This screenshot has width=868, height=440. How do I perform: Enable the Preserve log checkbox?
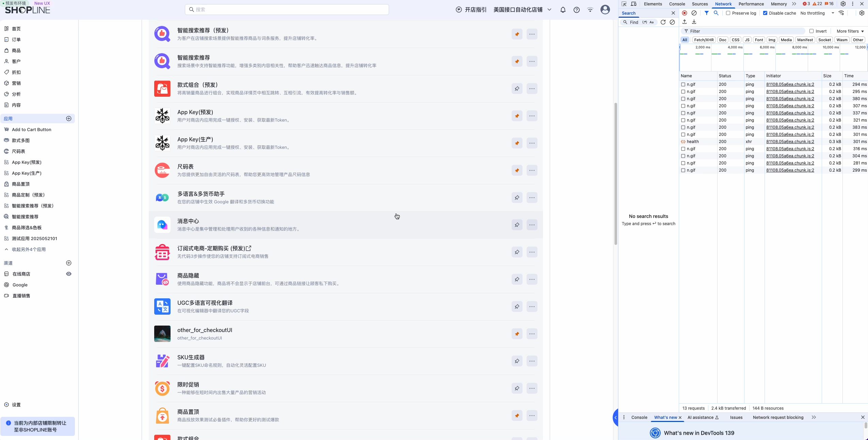728,13
